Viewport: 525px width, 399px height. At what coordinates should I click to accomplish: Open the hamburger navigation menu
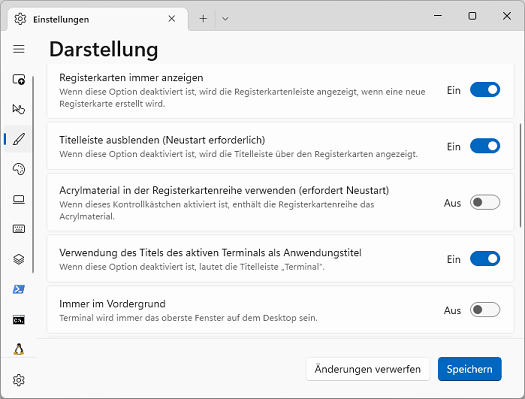point(19,49)
